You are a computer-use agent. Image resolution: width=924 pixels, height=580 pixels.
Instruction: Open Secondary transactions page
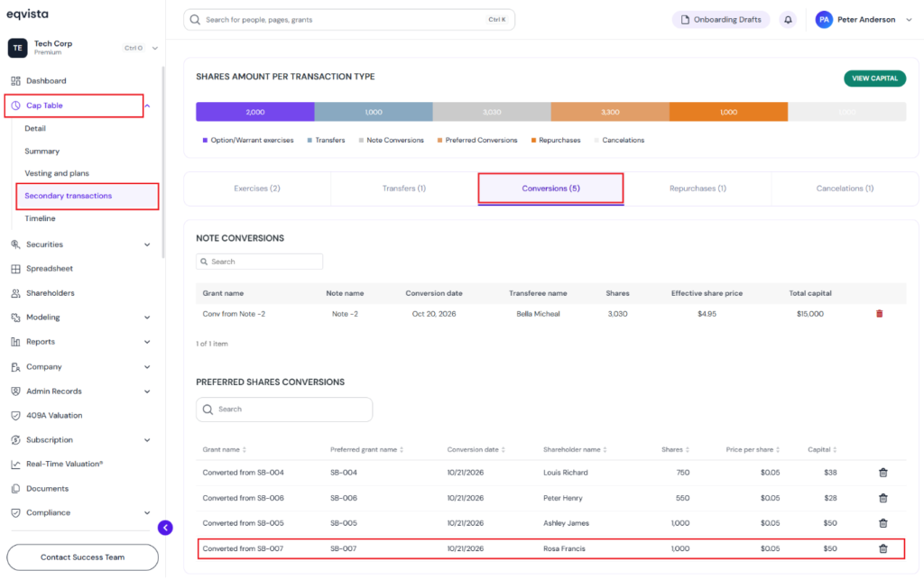pos(68,196)
